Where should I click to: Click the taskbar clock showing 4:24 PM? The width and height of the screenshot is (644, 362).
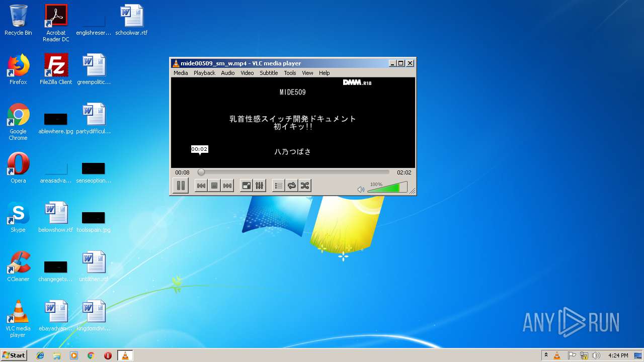coord(618,355)
